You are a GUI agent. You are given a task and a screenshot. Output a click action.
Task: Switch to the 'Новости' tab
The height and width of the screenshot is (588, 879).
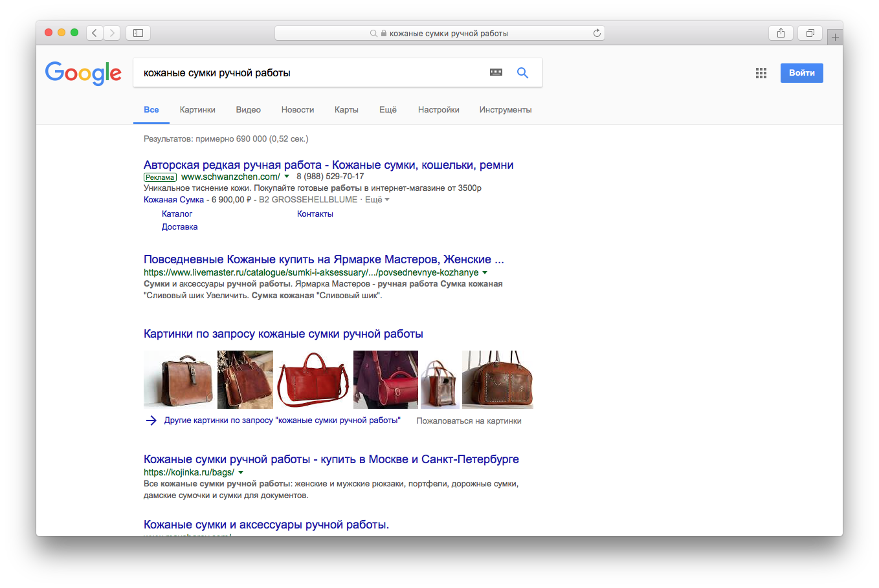point(298,110)
